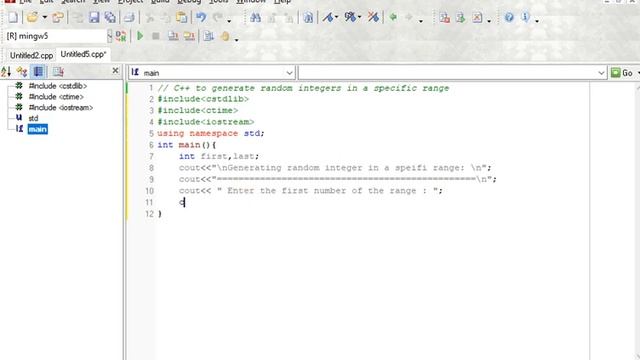Click the Goto bookmark icon
Viewport: 640px width, 360px height.
pos(350,18)
